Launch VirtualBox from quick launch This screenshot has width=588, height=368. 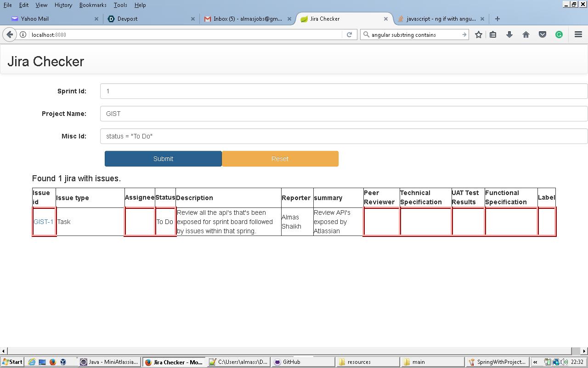63,362
